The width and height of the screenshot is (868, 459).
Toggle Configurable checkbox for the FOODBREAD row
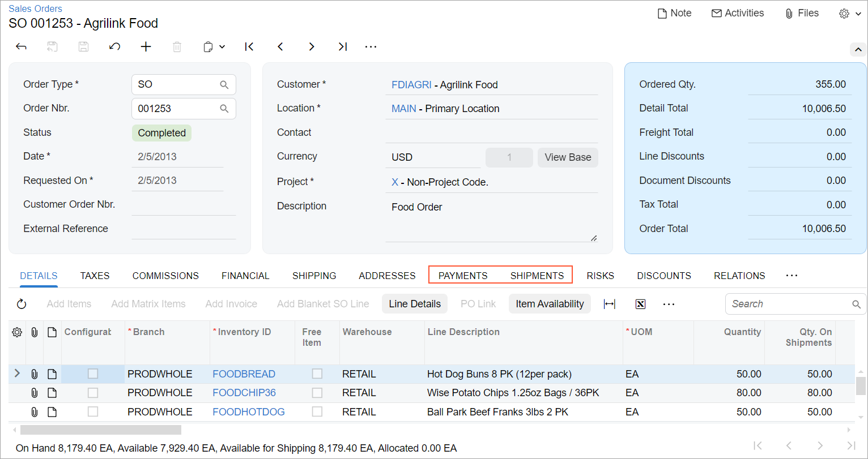[x=93, y=374]
